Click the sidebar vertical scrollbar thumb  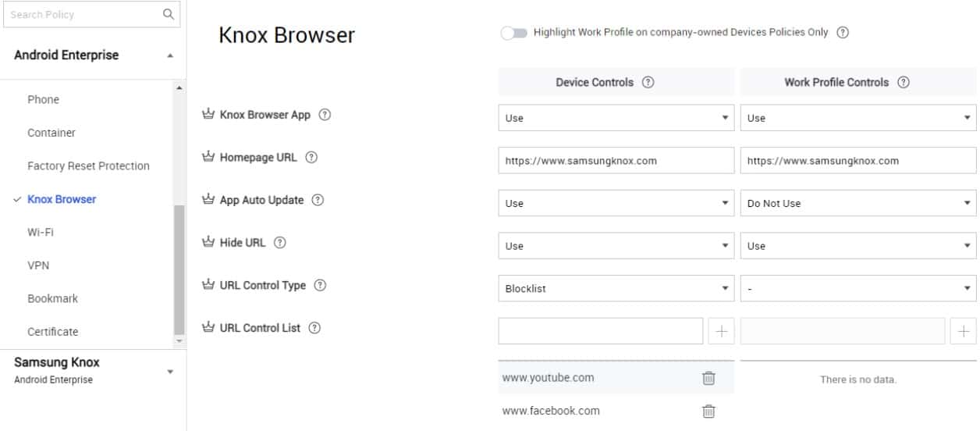[x=179, y=269]
